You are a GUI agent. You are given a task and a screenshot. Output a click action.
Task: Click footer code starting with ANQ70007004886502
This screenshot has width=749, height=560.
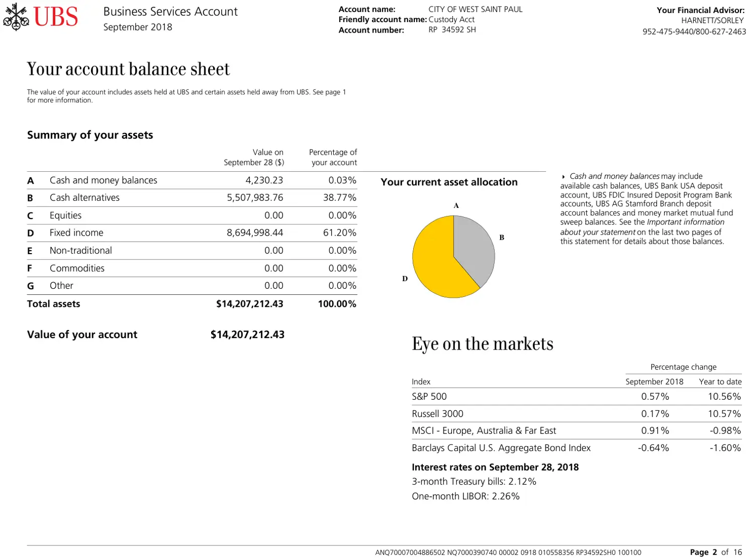508,552
